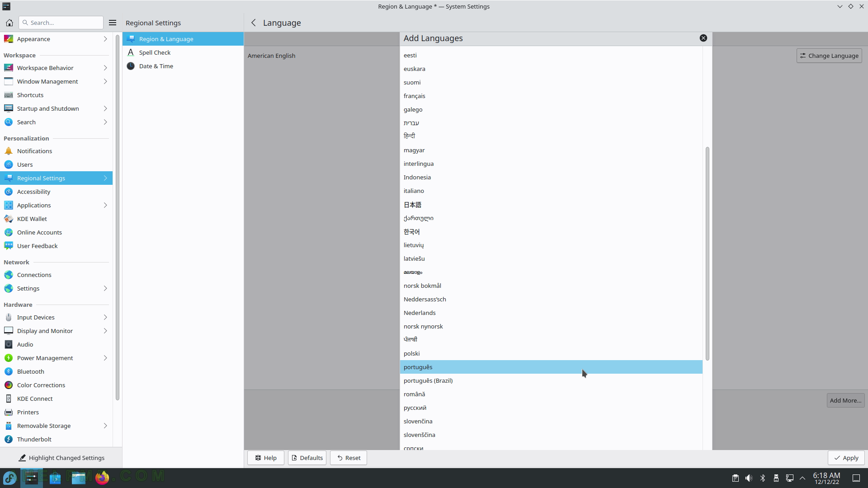Go back from Language page
Image resolution: width=868 pixels, height=488 pixels.
pos(254,23)
